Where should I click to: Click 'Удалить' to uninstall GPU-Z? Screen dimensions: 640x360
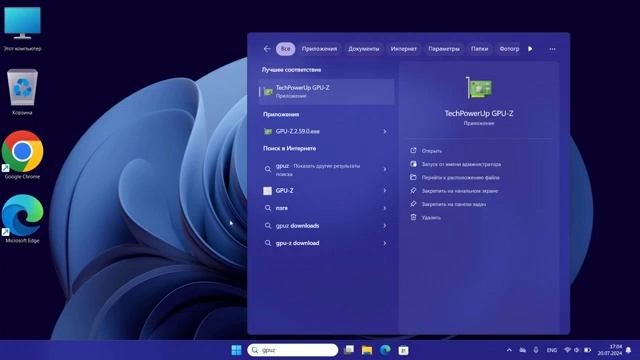pos(425,218)
